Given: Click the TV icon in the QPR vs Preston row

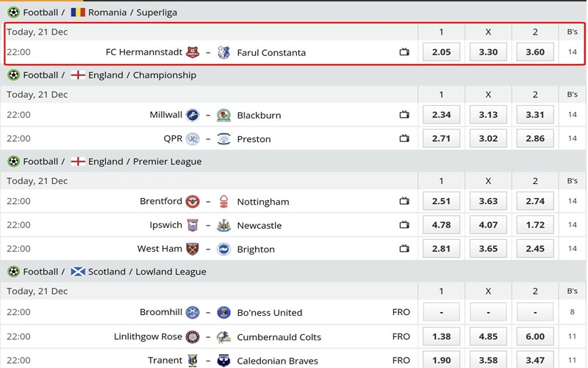Looking at the screenshot, I should (x=404, y=138).
